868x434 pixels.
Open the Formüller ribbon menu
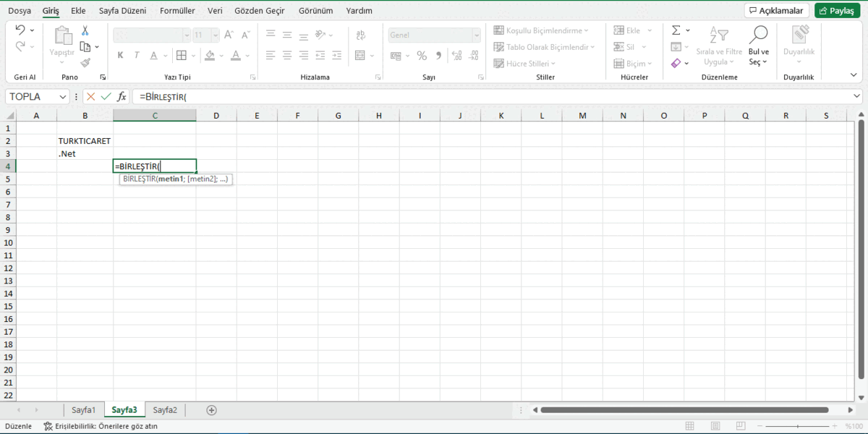[x=177, y=10]
